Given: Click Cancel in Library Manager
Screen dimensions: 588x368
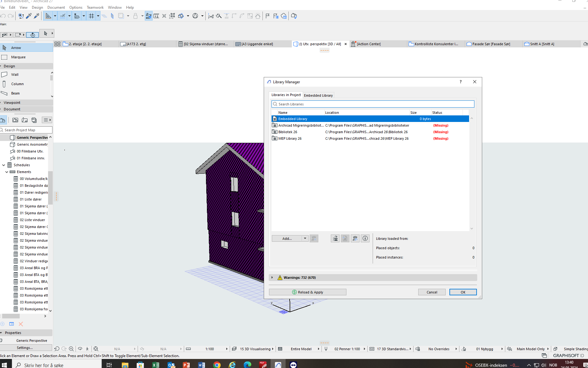Looking at the screenshot, I should click(432, 292).
